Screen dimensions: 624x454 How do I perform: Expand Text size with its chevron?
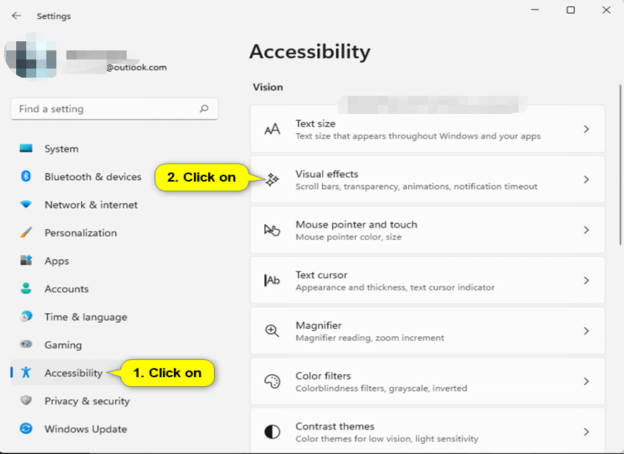coord(586,129)
